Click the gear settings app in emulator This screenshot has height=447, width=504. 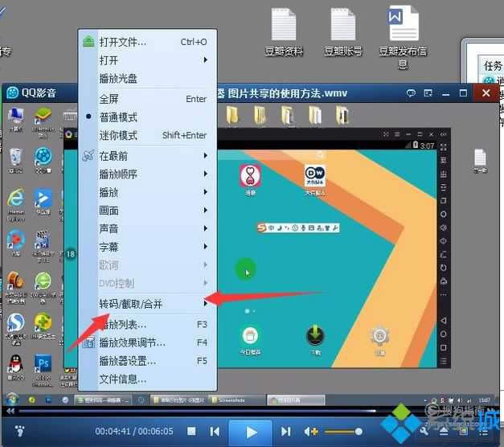click(x=380, y=336)
